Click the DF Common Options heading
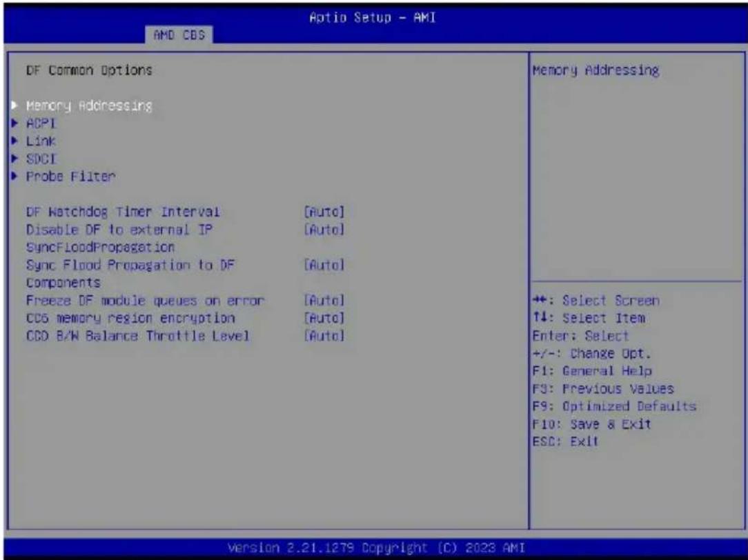 pos(89,70)
